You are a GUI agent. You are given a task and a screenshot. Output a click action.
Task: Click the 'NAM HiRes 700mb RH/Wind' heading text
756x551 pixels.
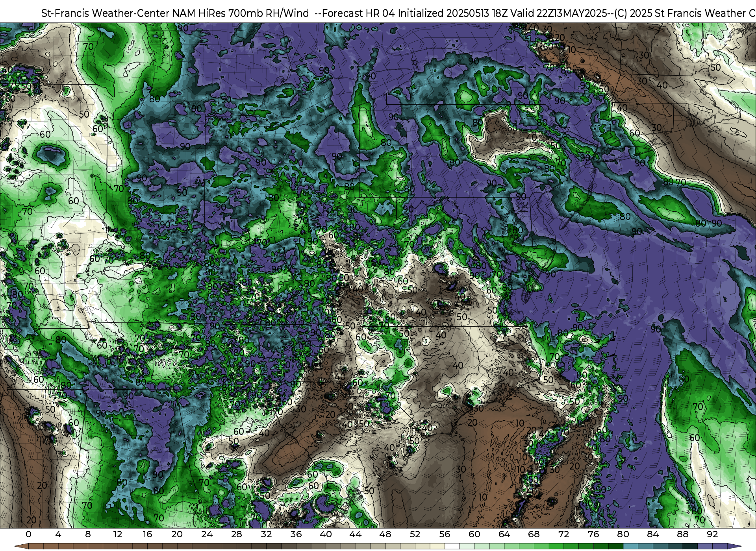pos(241,13)
